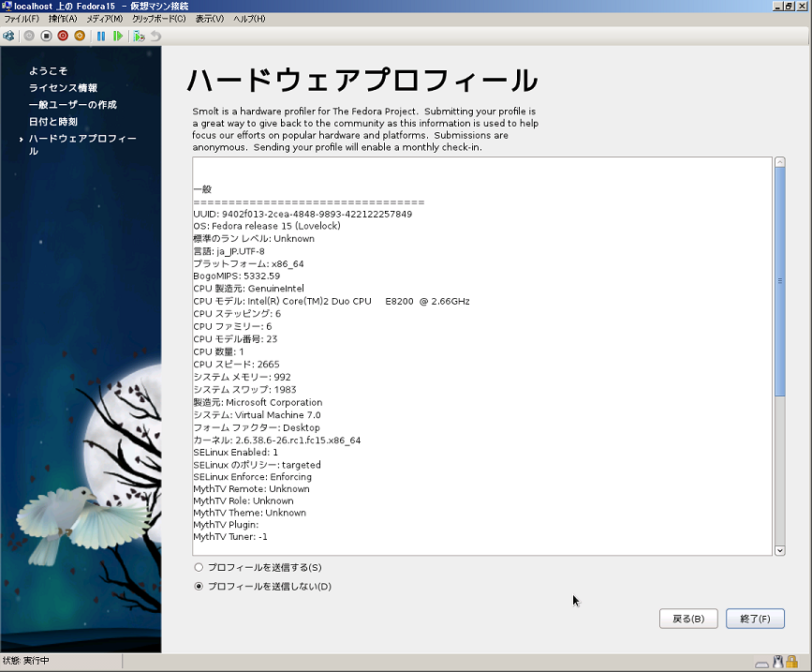Viewport: 812px width, 672px height.
Task: Click the red Shut Down toolbar icon
Action: click(63, 36)
